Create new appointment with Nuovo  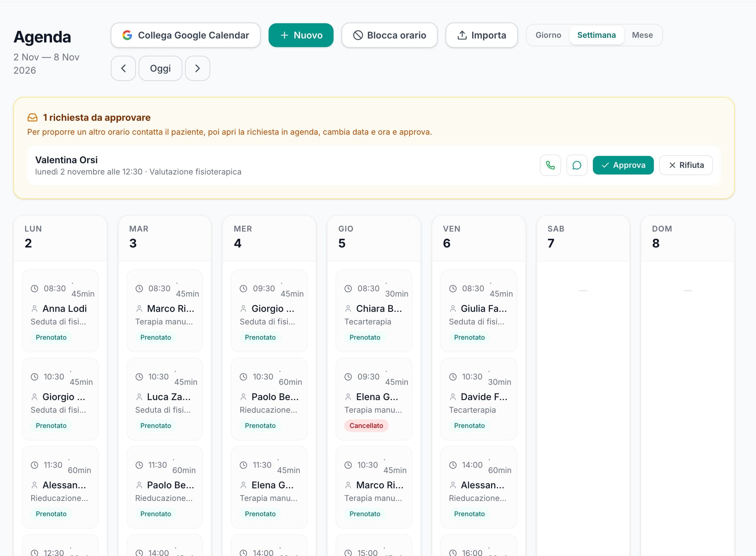click(301, 35)
